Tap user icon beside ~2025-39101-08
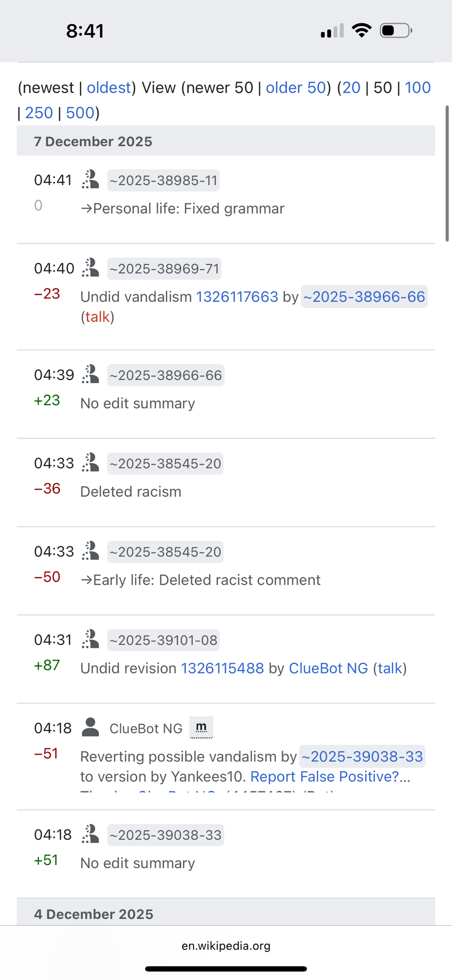This screenshot has height=980, width=452. 90,639
